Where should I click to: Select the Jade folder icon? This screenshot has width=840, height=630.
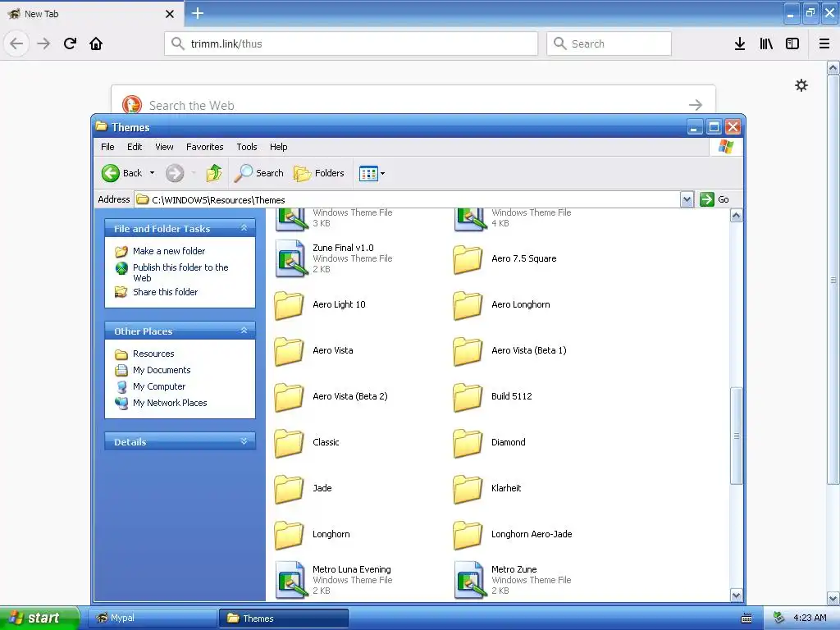tap(290, 489)
